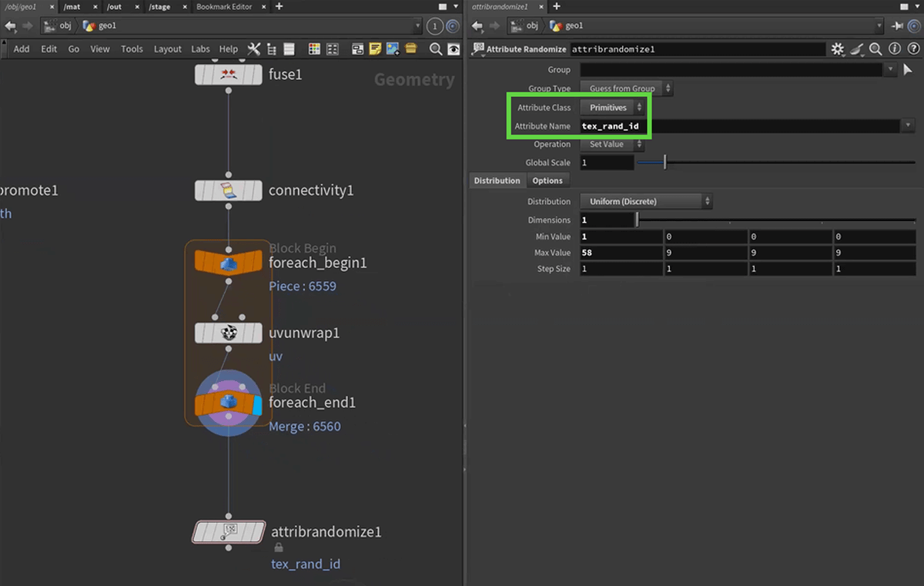Image resolution: width=924 pixels, height=586 pixels.
Task: Toggle the eye display options icon
Action: 454,49
